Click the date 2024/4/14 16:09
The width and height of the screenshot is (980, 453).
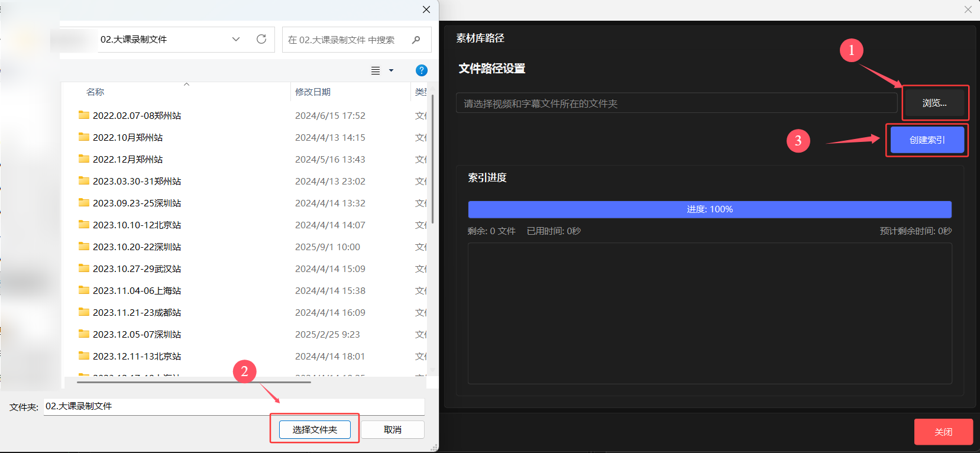point(330,312)
